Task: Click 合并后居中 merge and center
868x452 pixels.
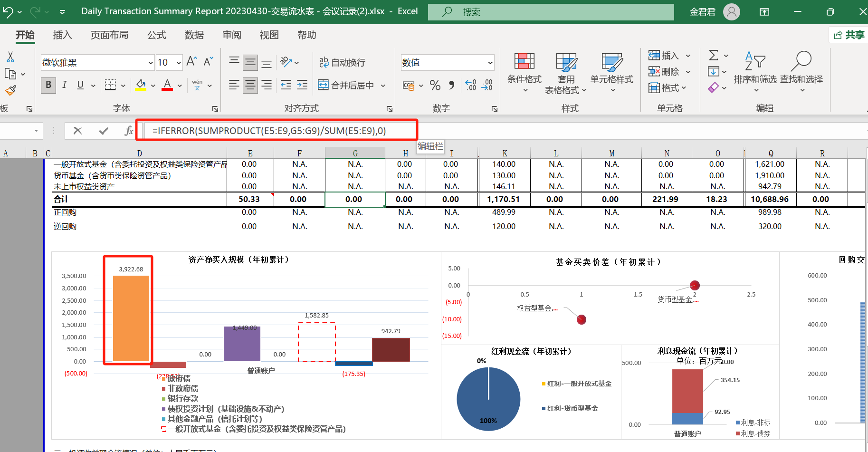Action: (x=346, y=85)
